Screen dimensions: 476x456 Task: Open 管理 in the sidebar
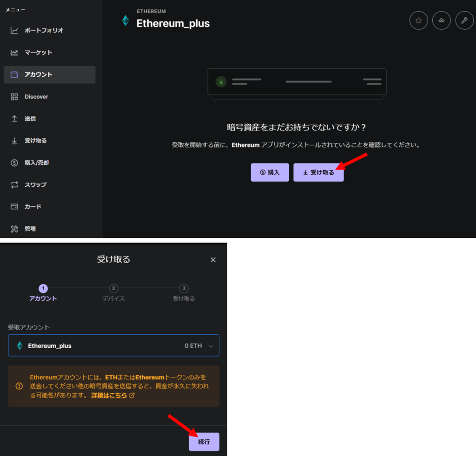(x=49, y=229)
